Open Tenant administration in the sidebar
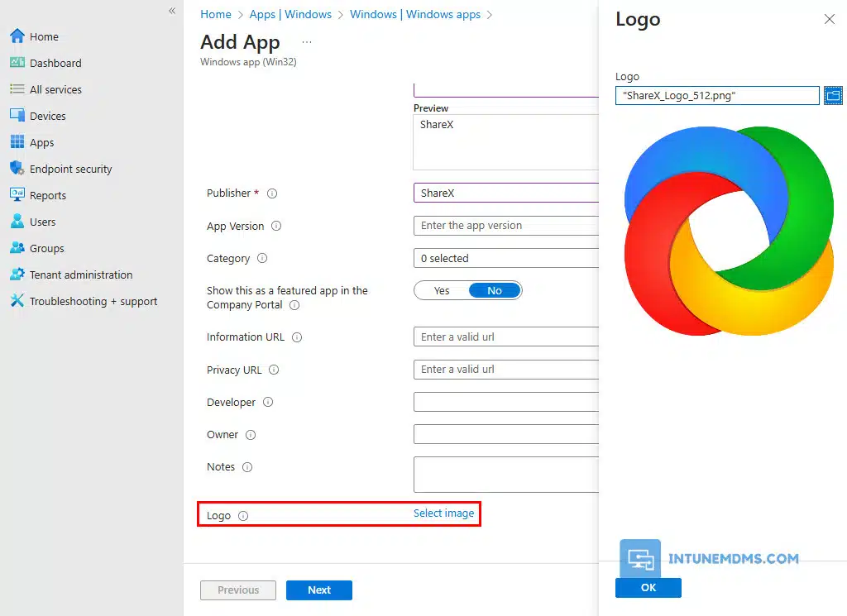The height and width of the screenshot is (616, 847). [x=81, y=275]
